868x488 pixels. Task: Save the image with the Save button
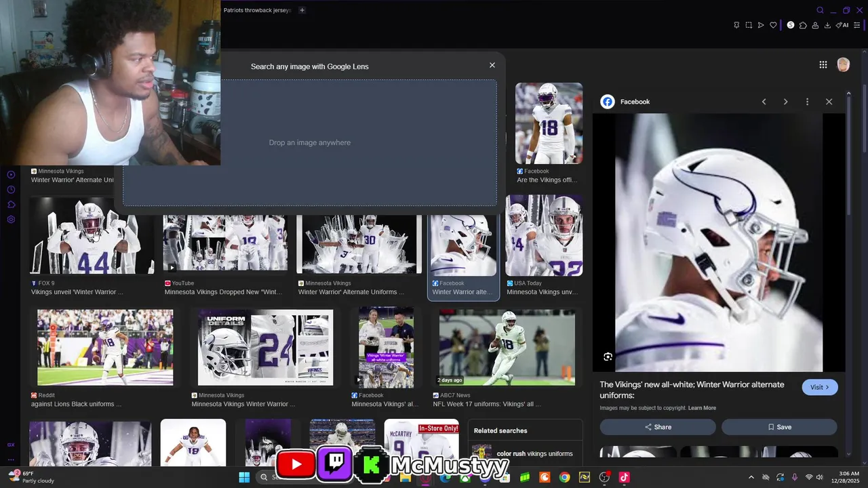779,427
